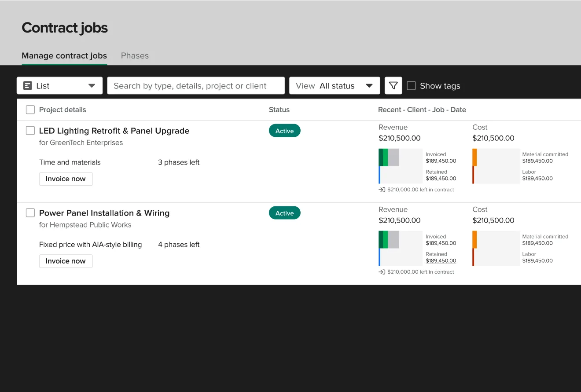Open LED Lighting Retrofit & Panel Upgrade project
581x392 pixels.
(x=114, y=131)
